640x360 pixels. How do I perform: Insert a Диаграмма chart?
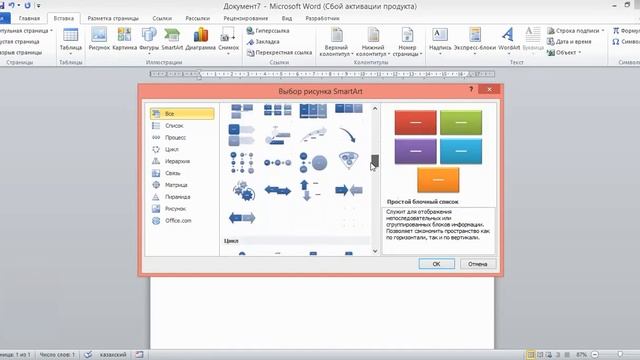(x=200, y=39)
